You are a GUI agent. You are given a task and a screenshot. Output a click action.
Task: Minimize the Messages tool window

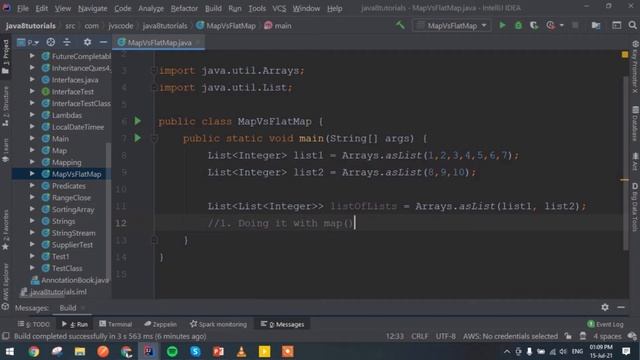click(x=621, y=307)
